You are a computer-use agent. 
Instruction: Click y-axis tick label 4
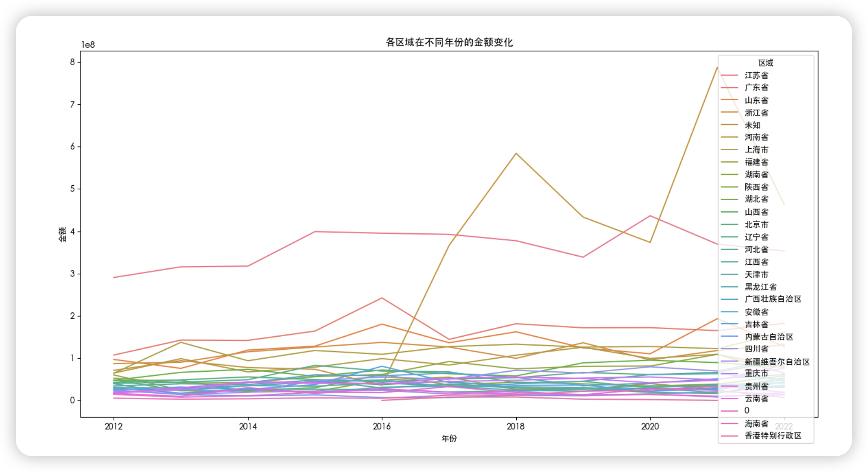(72, 232)
